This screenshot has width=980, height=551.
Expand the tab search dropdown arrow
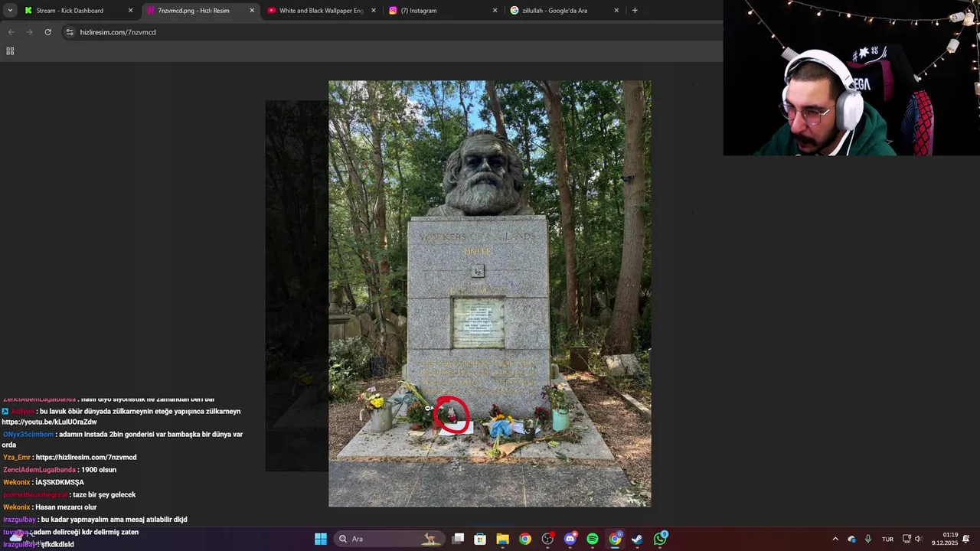point(10,11)
